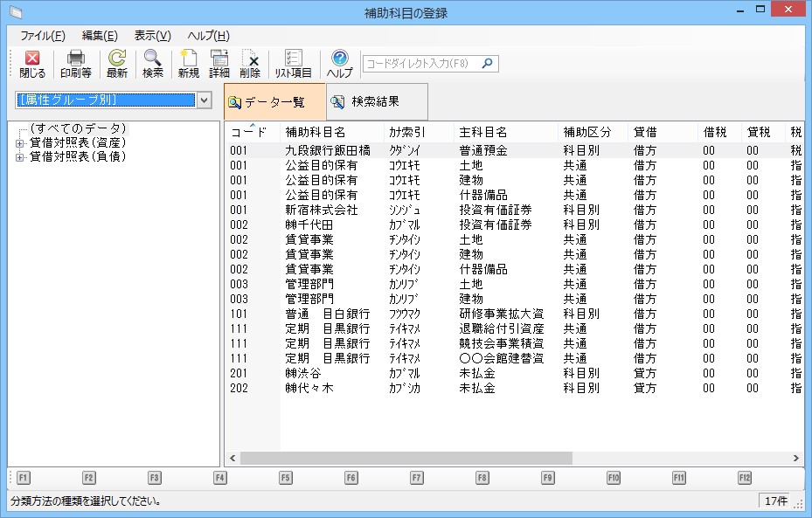Open the ファイル(F) menu
The height and width of the screenshot is (518, 812).
point(42,36)
